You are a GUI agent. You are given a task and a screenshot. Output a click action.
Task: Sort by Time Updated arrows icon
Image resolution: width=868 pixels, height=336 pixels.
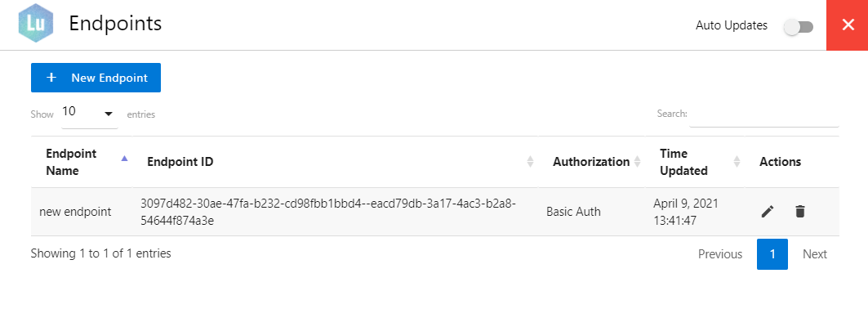[x=737, y=162]
